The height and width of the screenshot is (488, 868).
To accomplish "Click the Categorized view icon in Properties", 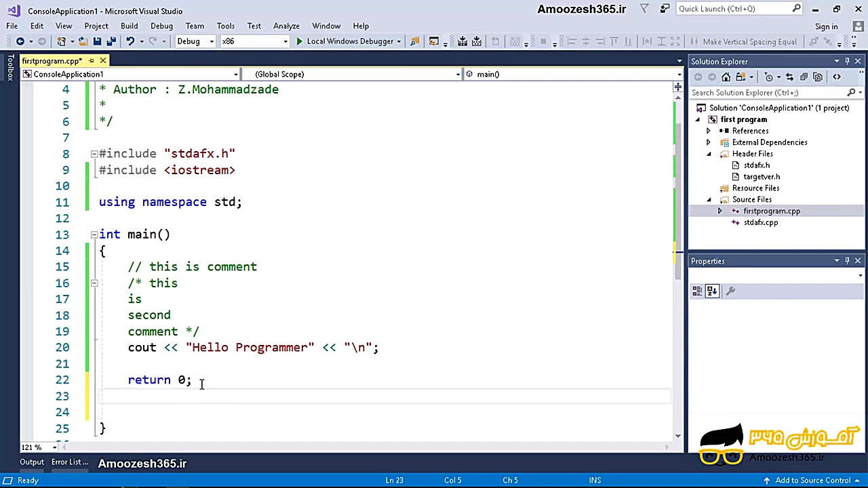I will pyautogui.click(x=697, y=291).
